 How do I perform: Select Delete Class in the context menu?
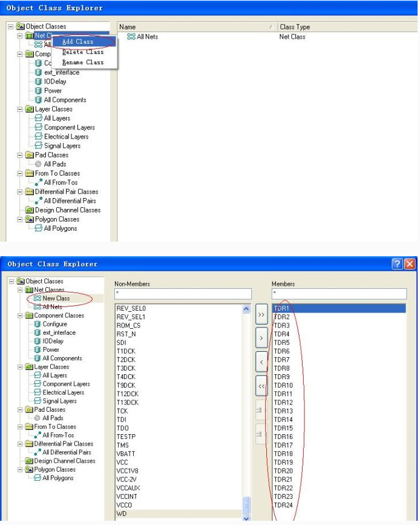click(83, 52)
